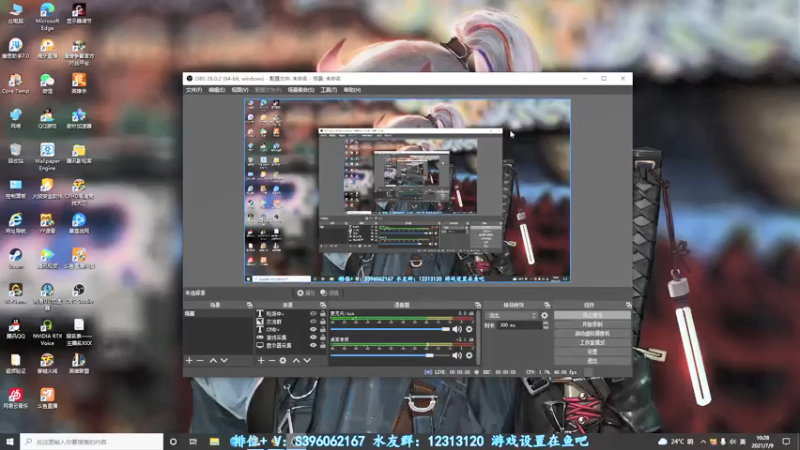Increase transition duration with the up stepper arrow
The width and height of the screenshot is (800, 450).
(x=545, y=323)
